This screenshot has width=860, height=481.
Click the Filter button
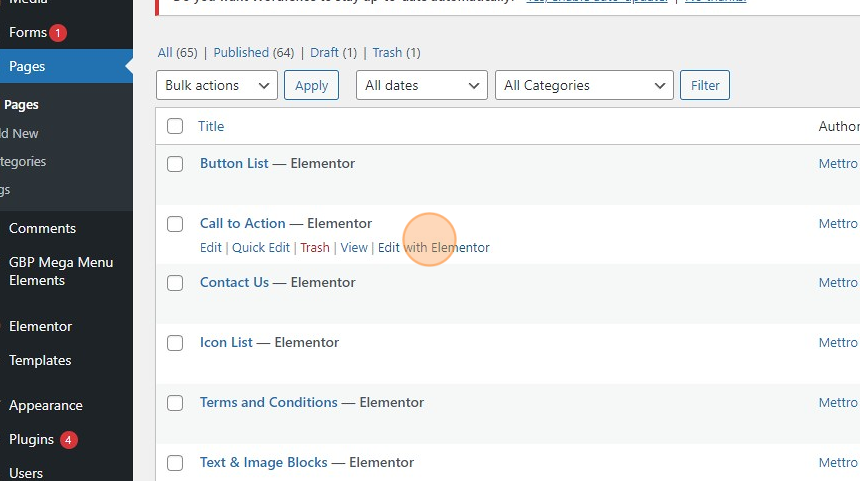click(x=705, y=85)
